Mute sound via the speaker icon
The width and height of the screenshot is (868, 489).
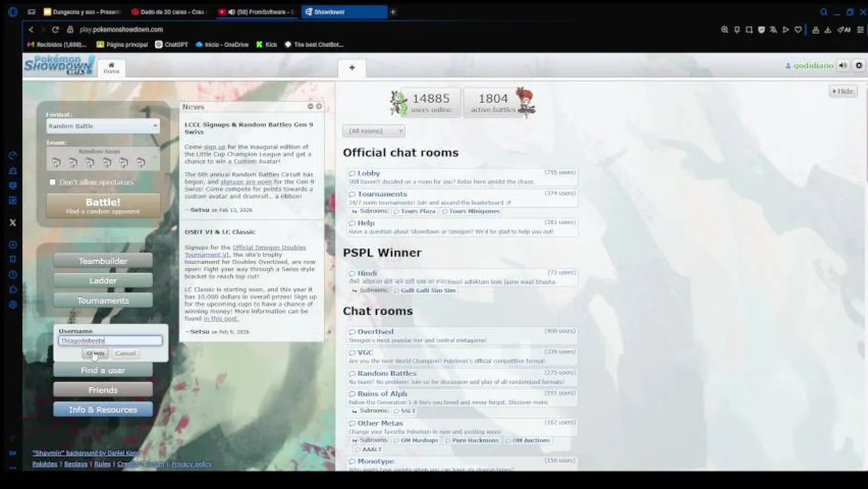[x=843, y=65]
